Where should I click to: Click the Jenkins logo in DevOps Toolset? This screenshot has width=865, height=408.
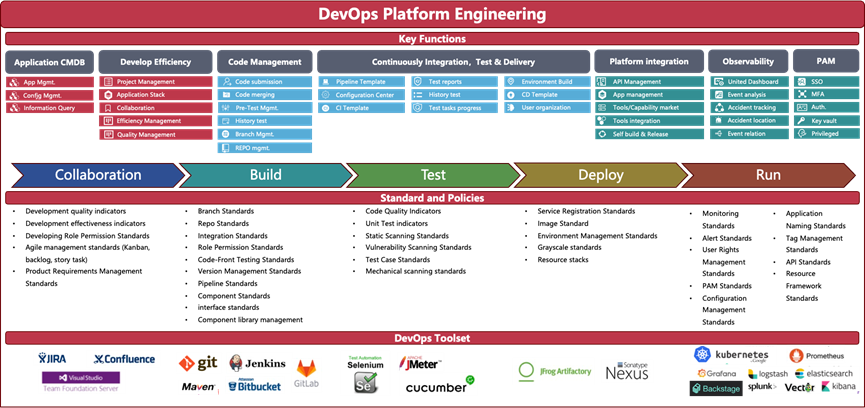point(259,363)
